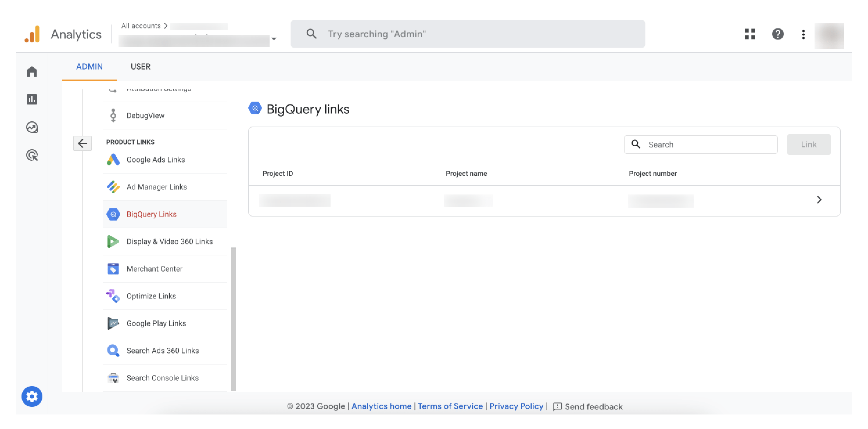
Task: Click the top search bar magnifier icon
Action: tap(311, 34)
